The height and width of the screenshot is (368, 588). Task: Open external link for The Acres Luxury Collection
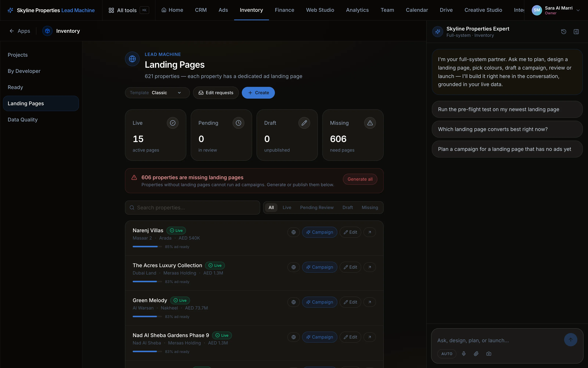(370, 267)
